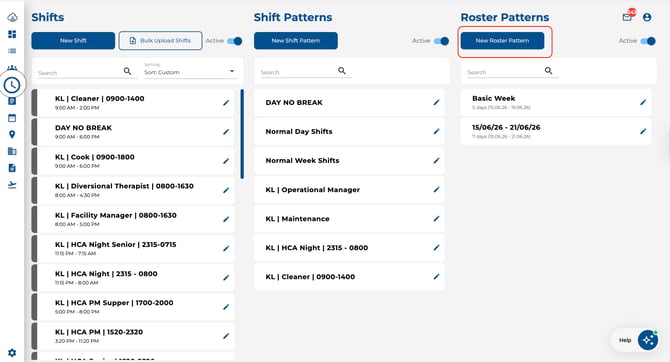
Task: Click the New Roster Pattern button
Action: [x=502, y=41]
